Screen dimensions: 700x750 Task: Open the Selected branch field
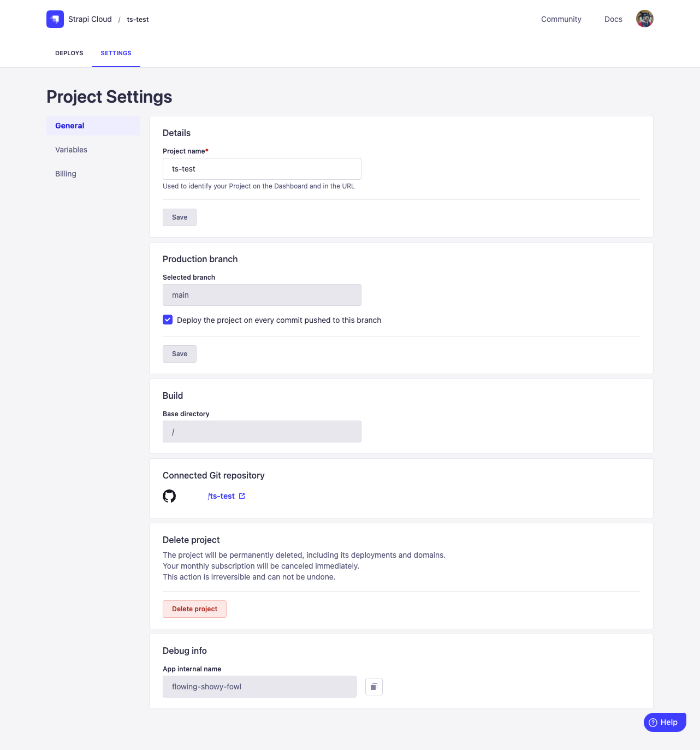pos(262,295)
